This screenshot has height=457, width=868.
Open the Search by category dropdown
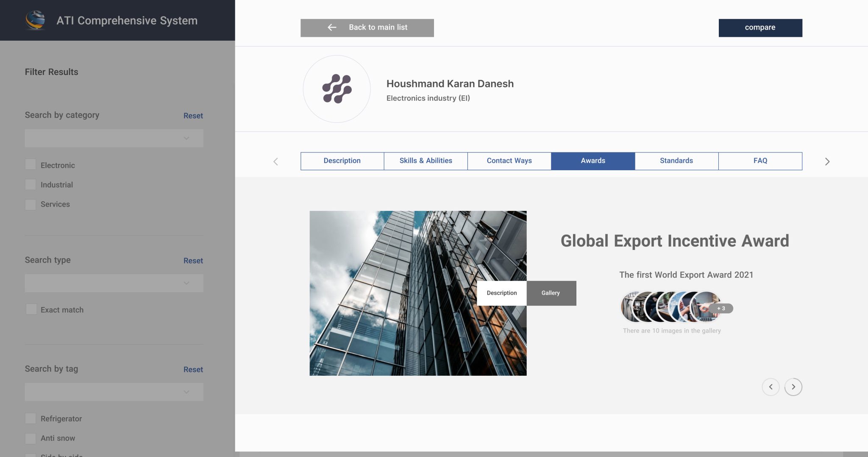pos(114,138)
